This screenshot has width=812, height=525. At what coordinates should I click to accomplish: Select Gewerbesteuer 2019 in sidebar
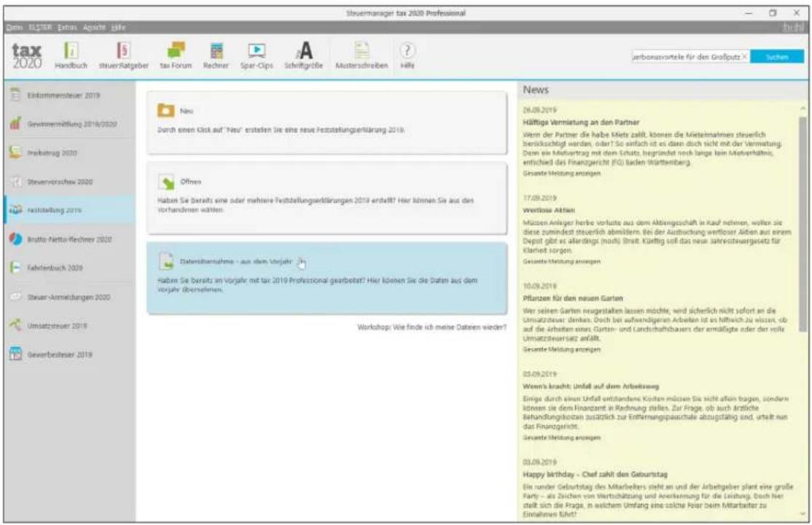(69, 354)
